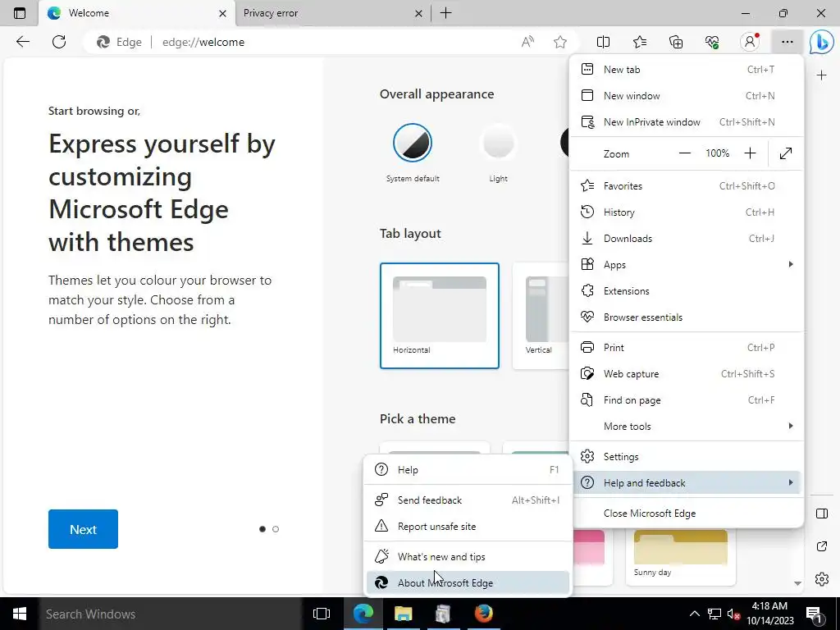Click the edge://welcome address bar
840x630 pixels.
tap(332, 42)
